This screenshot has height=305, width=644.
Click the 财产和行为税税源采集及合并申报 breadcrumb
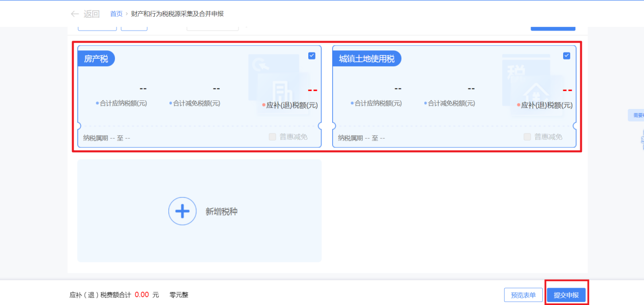click(x=177, y=14)
